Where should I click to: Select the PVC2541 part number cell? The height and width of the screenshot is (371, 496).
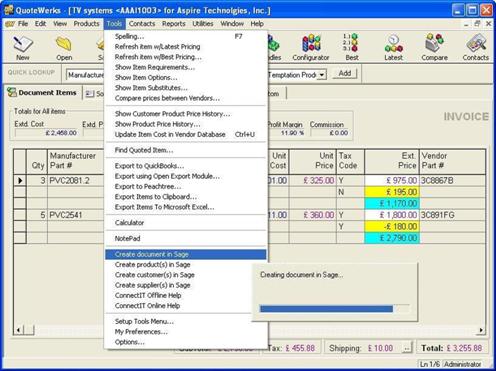click(76, 215)
